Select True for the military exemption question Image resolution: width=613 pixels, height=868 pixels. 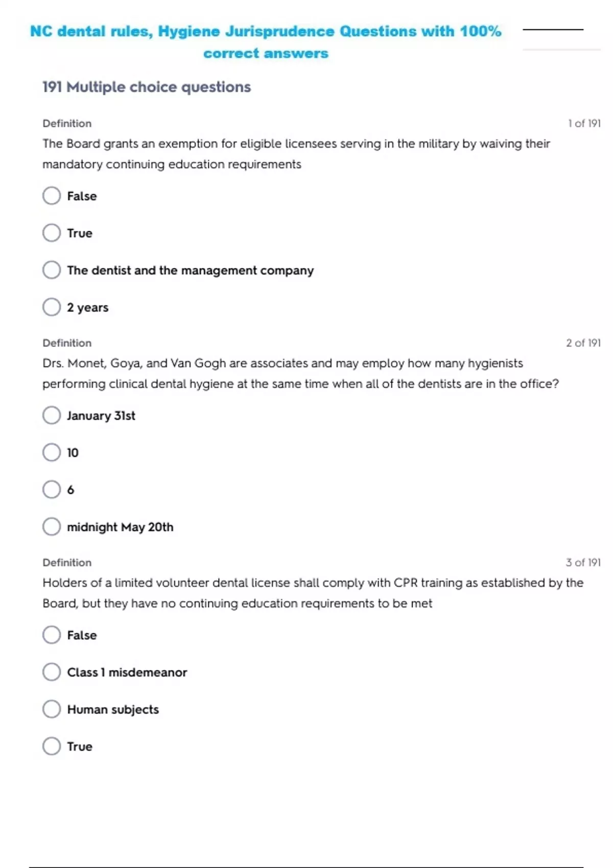point(52,233)
